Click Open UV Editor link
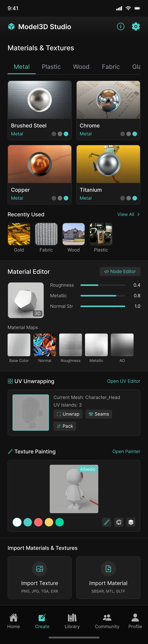148x644 pixels. click(x=123, y=381)
